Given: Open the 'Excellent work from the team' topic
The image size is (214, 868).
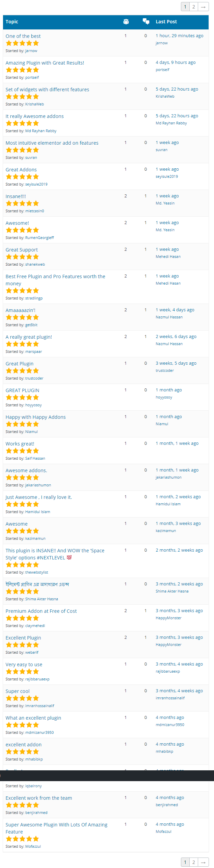Looking at the screenshot, I should [39, 798].
